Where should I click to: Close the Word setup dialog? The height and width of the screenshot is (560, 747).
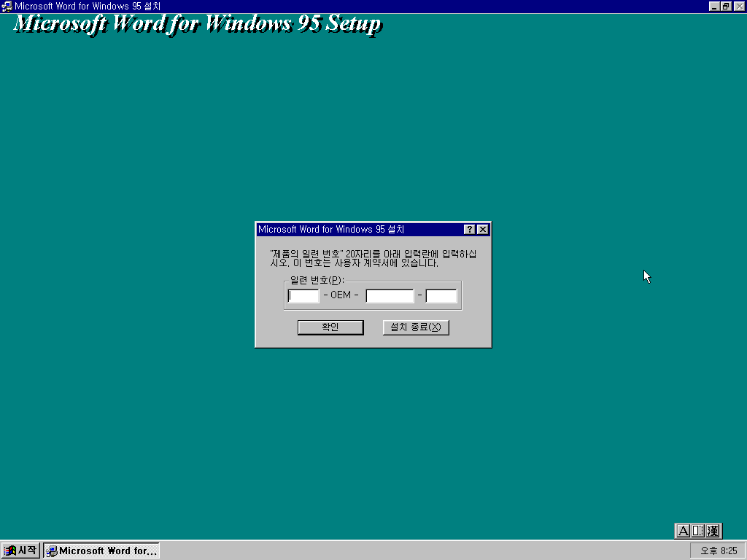(483, 230)
